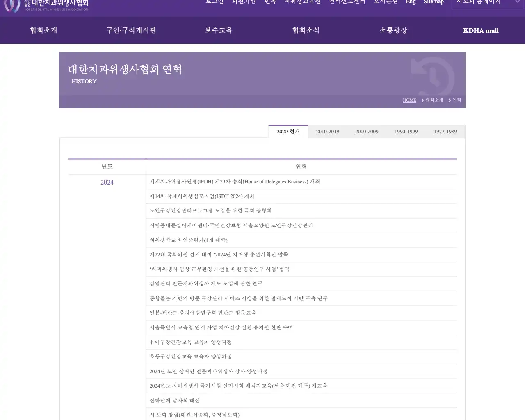Image resolution: width=525 pixels, height=420 pixels.
Task: Navigate to 구인·구직게시판
Action: pyautogui.click(x=131, y=30)
